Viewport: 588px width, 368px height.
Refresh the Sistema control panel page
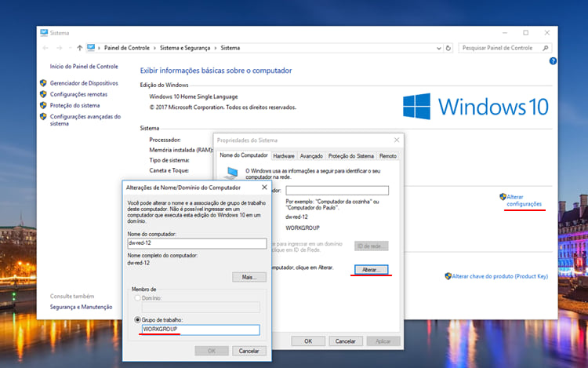tap(448, 48)
